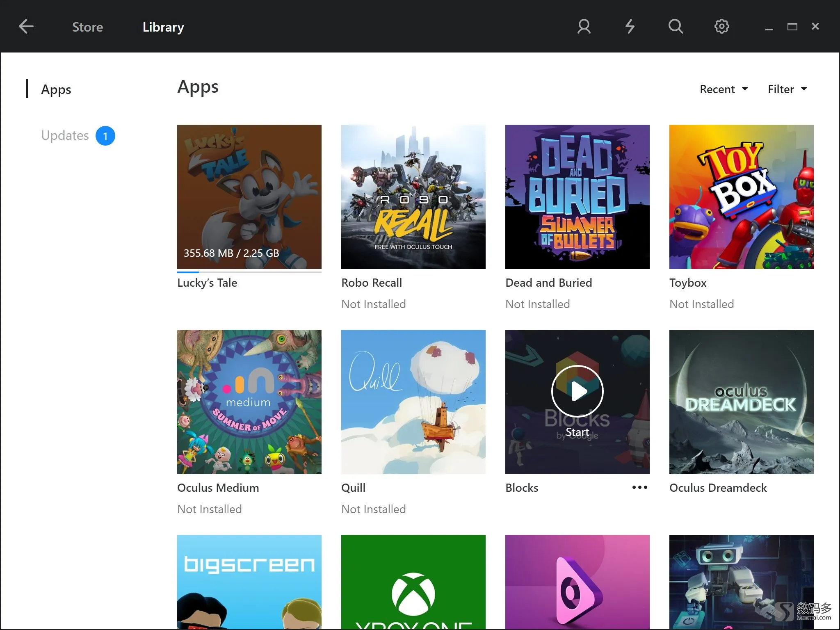Image resolution: width=840 pixels, height=630 pixels.
Task: Open Robo Recall thumbnail
Action: [x=413, y=197]
